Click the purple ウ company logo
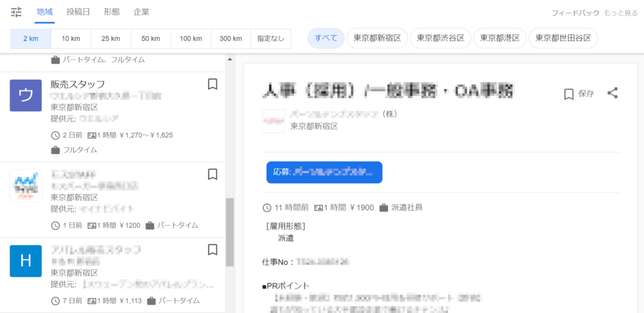This screenshot has width=644, height=313. point(26,96)
